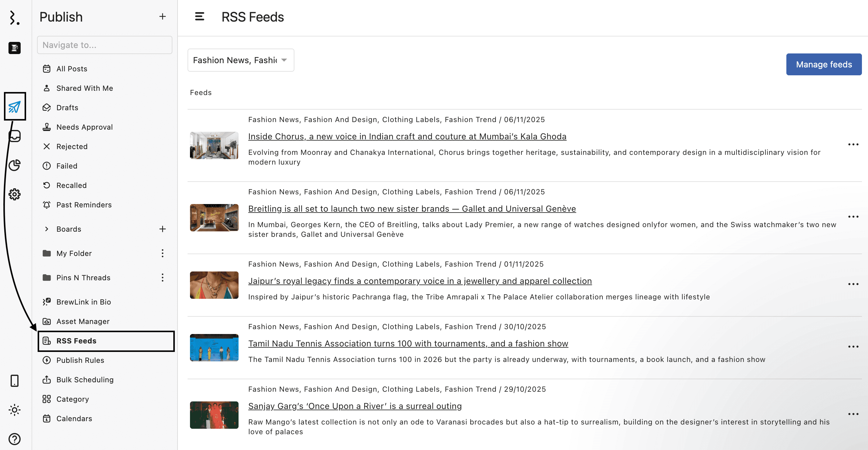This screenshot has height=450, width=868.
Task: Select Bulk Scheduling in the sidebar
Action: coord(85,380)
